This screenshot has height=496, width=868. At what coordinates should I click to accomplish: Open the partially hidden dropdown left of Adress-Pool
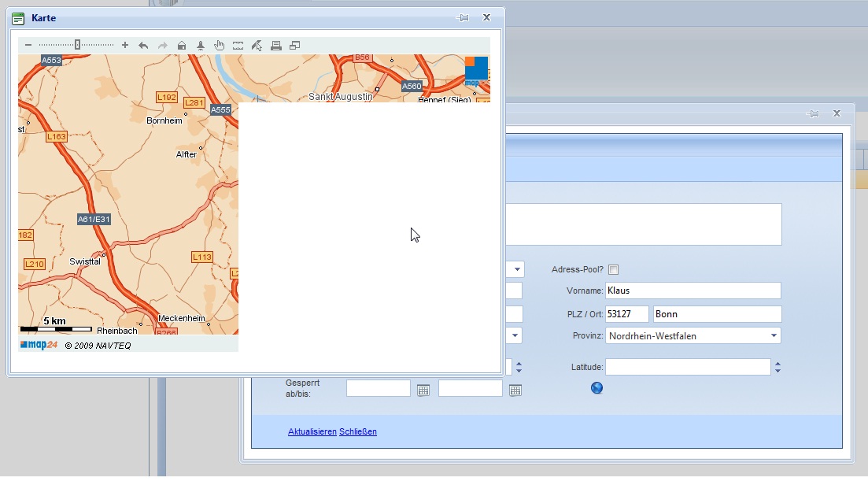517,269
